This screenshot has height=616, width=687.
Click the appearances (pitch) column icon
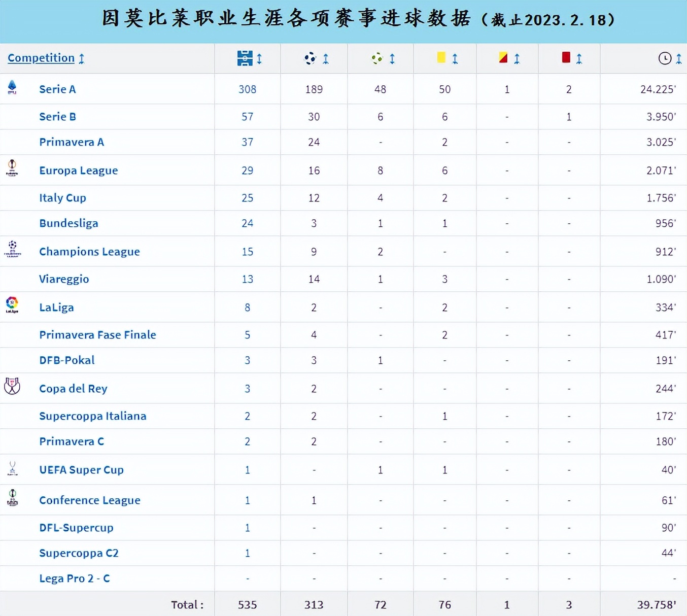pyautogui.click(x=245, y=58)
